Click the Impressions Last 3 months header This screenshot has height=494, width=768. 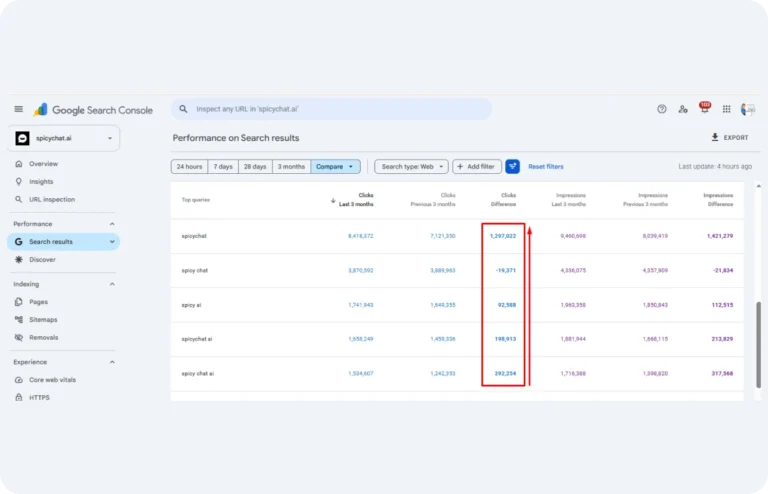(x=569, y=200)
